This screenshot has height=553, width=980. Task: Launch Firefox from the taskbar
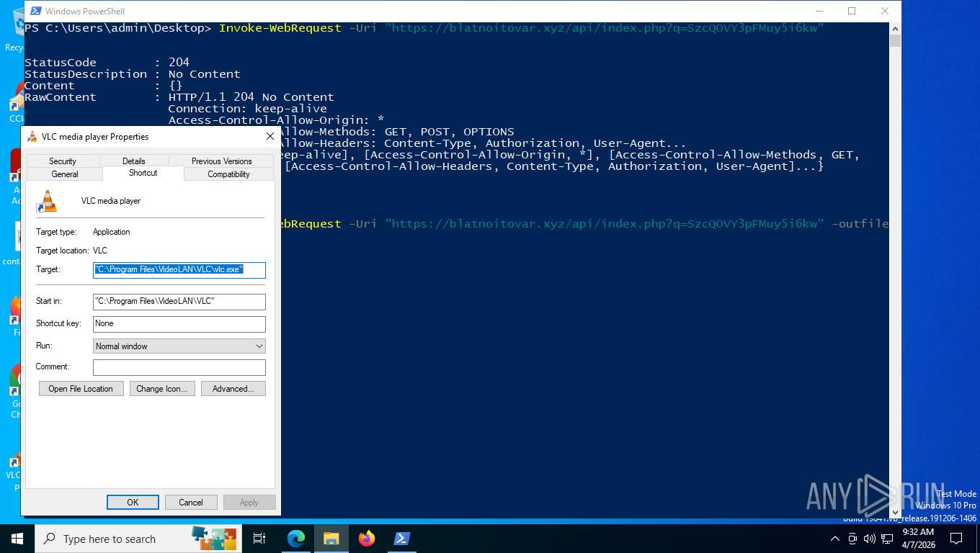pos(367,539)
